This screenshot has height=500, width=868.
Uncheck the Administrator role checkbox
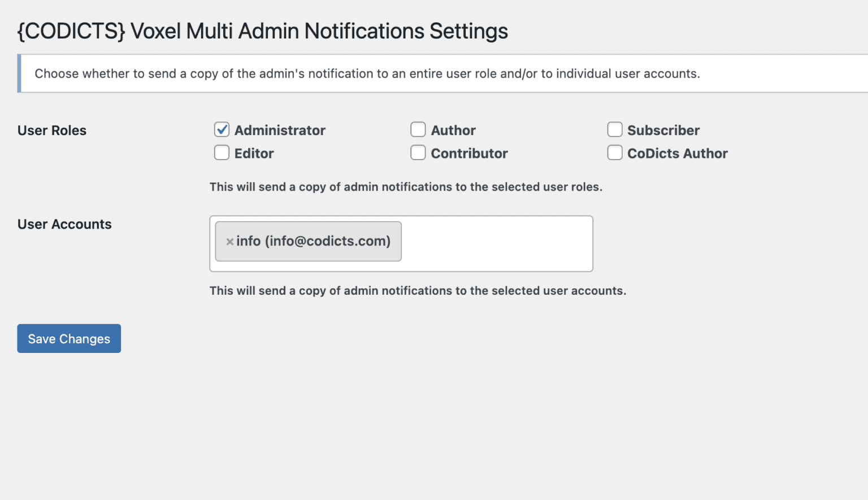(222, 130)
